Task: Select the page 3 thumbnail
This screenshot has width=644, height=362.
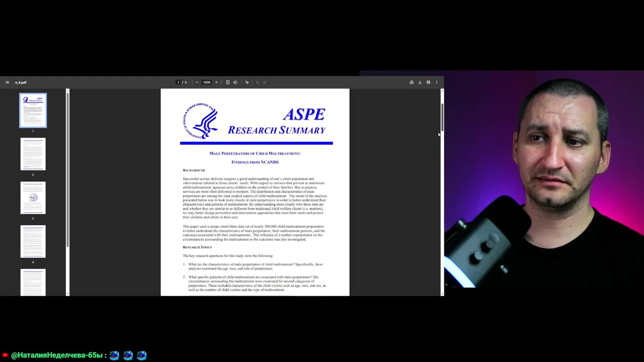Action: click(x=33, y=198)
